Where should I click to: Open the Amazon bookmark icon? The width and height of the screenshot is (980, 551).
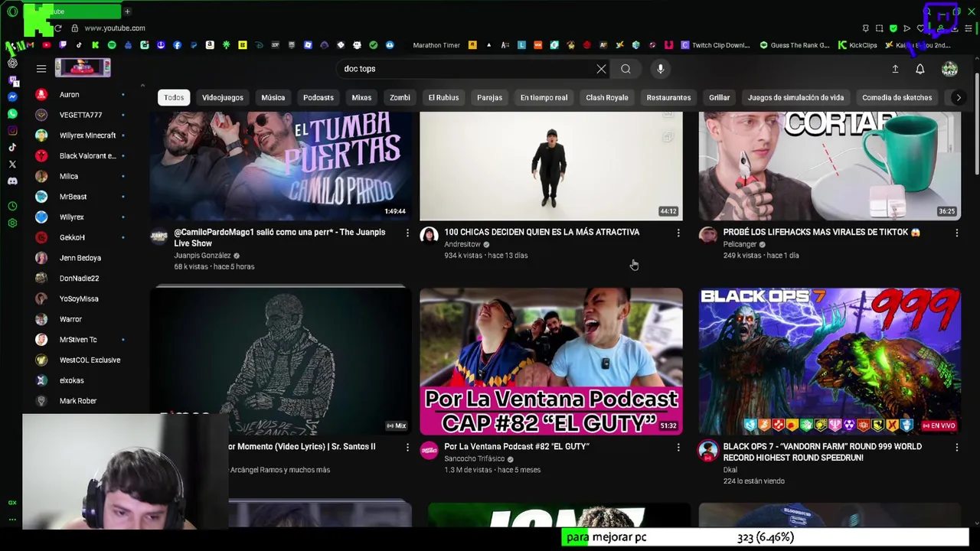[209, 45]
